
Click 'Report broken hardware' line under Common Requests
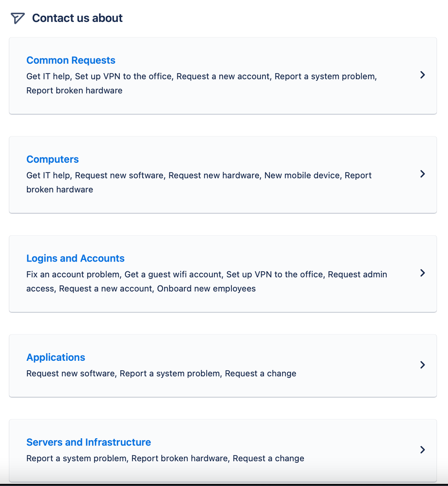[x=75, y=91]
